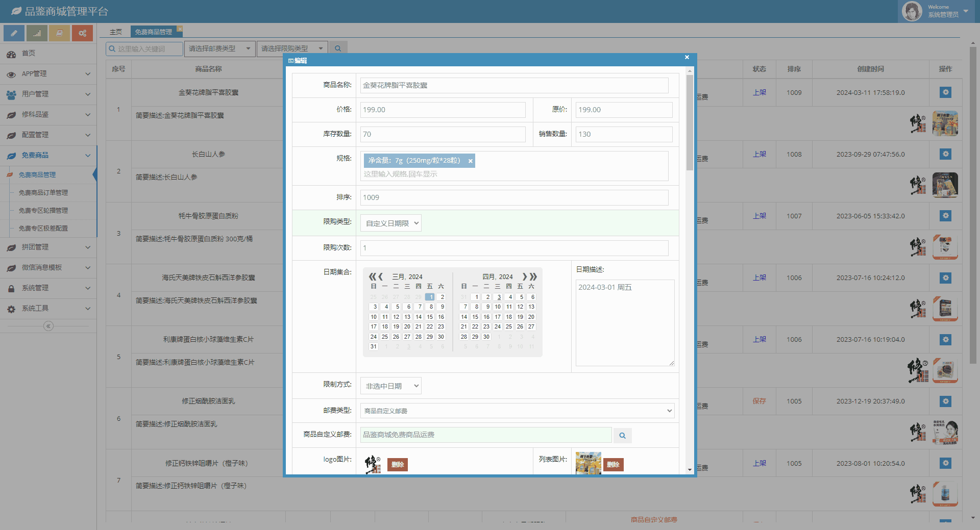This screenshot has width=980, height=530.
Task: Collapse the left sidebar menu
Action: pos(48,326)
